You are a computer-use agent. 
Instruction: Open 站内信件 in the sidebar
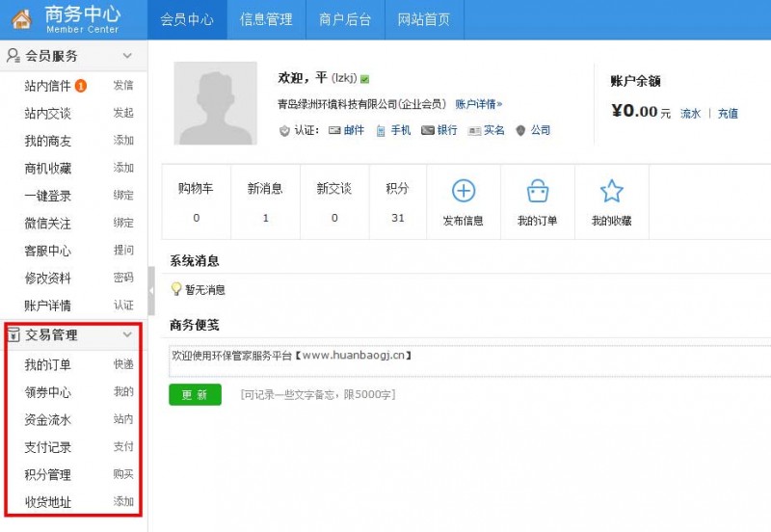pos(47,86)
